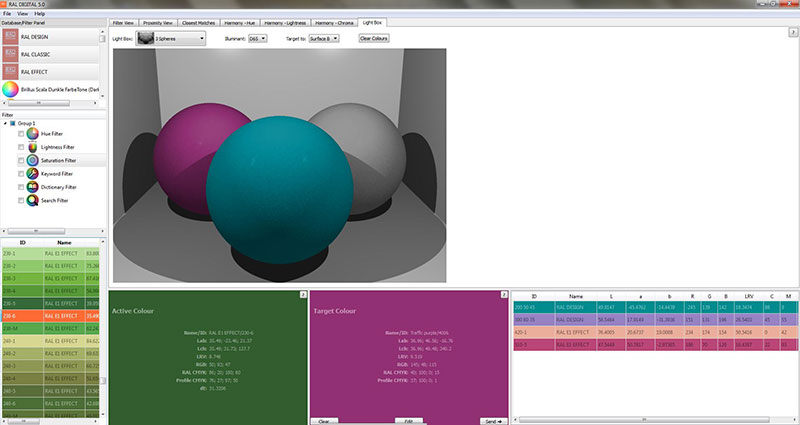
Task: Select the lavender RAL DESIGN row in results table
Action: point(655,319)
